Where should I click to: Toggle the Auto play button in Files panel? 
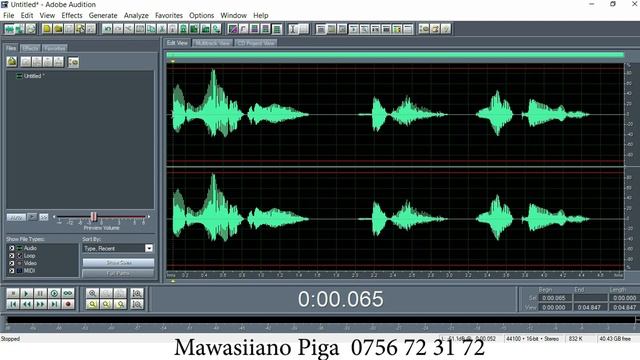pos(16,218)
